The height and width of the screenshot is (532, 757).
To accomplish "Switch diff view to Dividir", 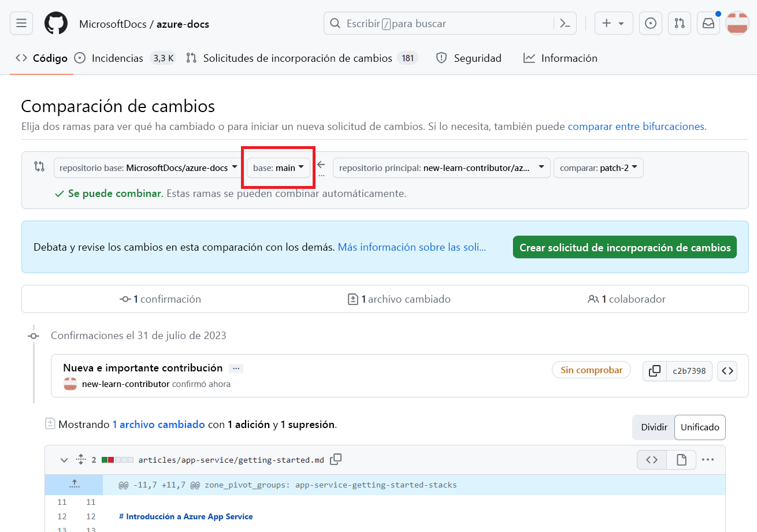I will (654, 427).
